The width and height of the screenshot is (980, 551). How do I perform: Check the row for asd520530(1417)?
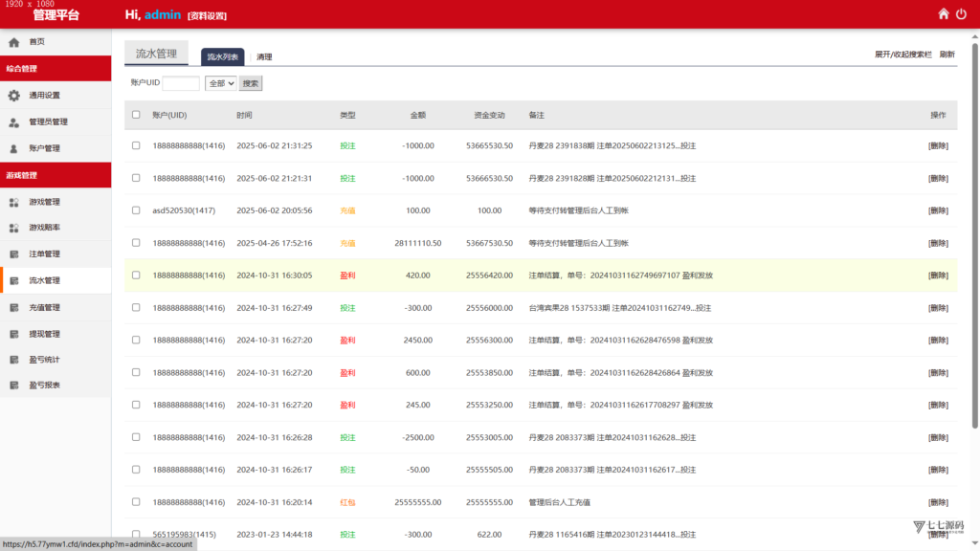tap(136, 210)
